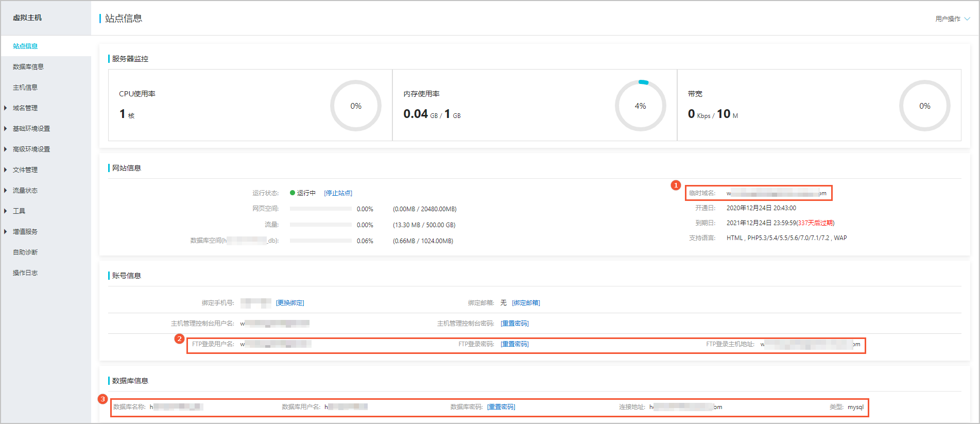Click the CPU usage 0% gauge
980x424 pixels.
tap(356, 106)
